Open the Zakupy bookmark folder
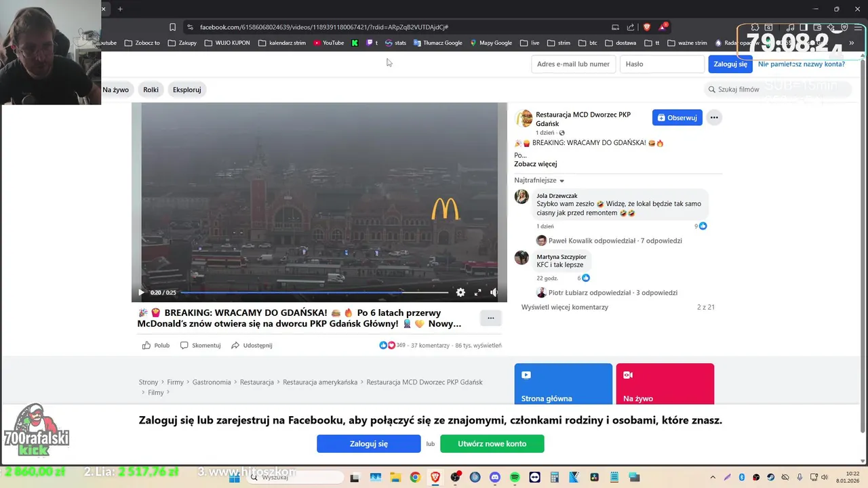 pyautogui.click(x=182, y=43)
